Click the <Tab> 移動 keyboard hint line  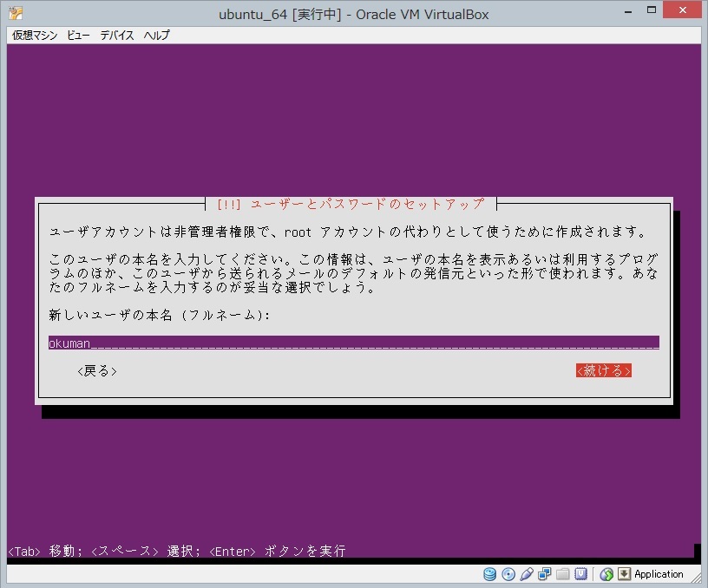177,551
